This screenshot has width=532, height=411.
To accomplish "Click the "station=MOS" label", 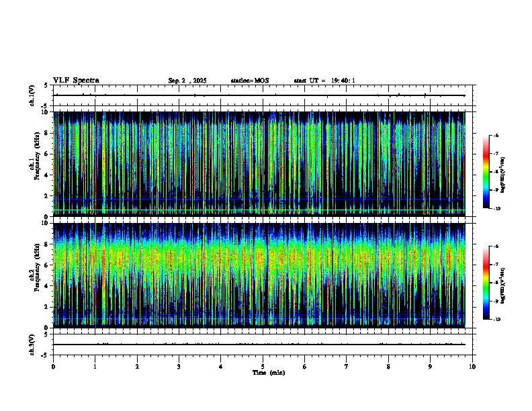I will point(250,81).
